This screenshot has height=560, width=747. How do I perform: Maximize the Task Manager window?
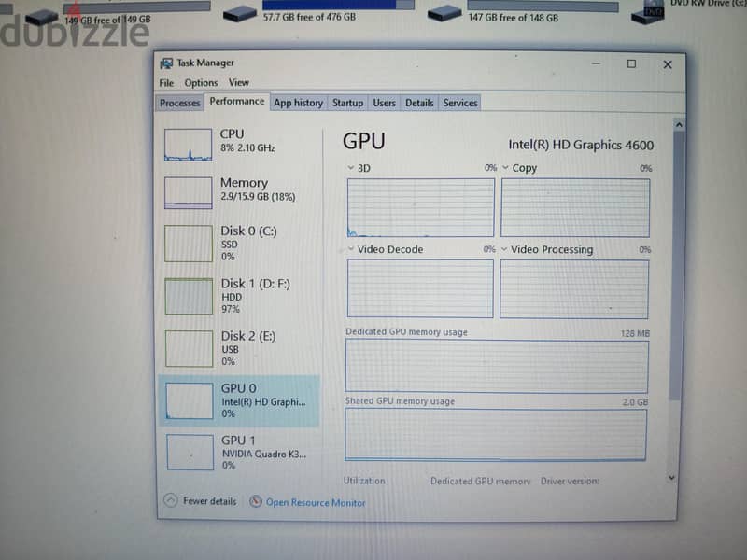pos(631,63)
